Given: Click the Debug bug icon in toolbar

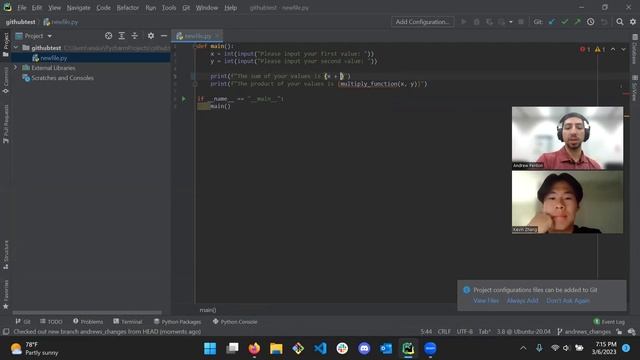Looking at the screenshot, I should click(x=476, y=22).
